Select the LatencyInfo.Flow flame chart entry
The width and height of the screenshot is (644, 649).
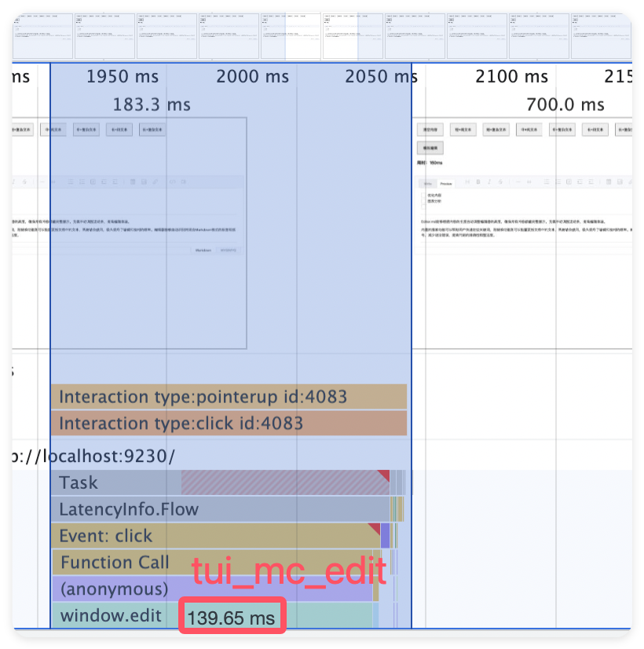[x=220, y=509]
